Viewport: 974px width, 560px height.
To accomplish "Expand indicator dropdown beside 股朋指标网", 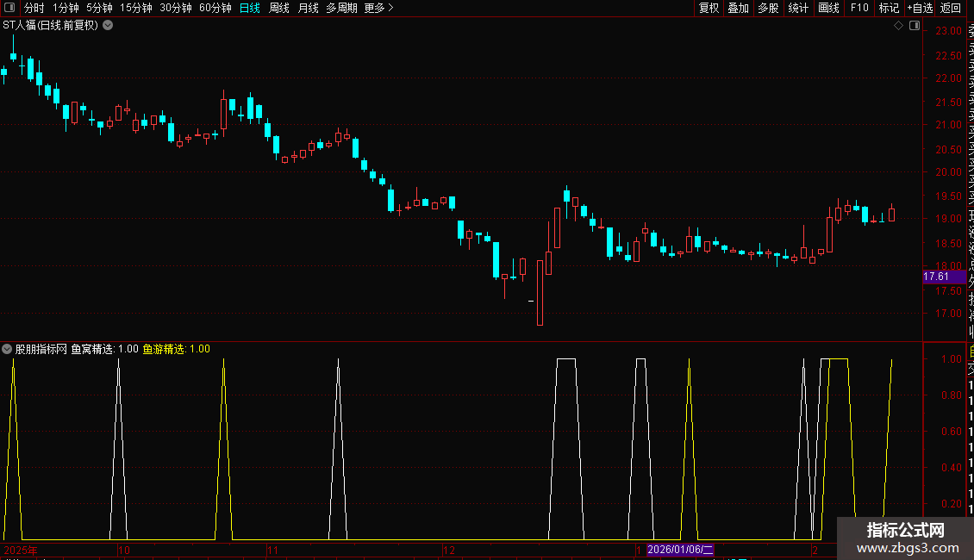I will coord(7,349).
